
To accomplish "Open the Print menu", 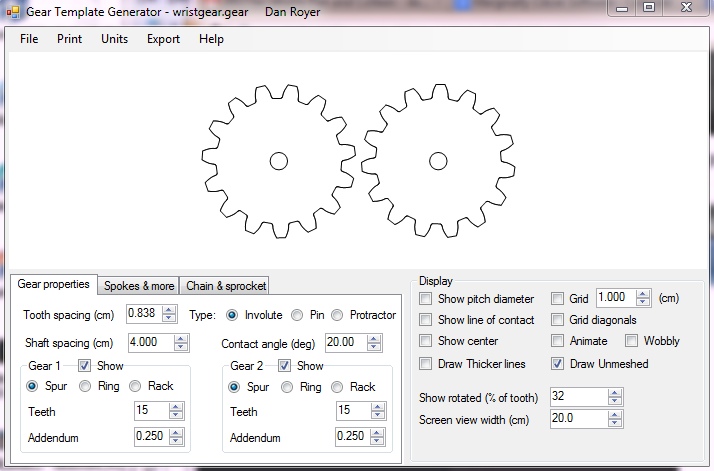I will coord(69,39).
